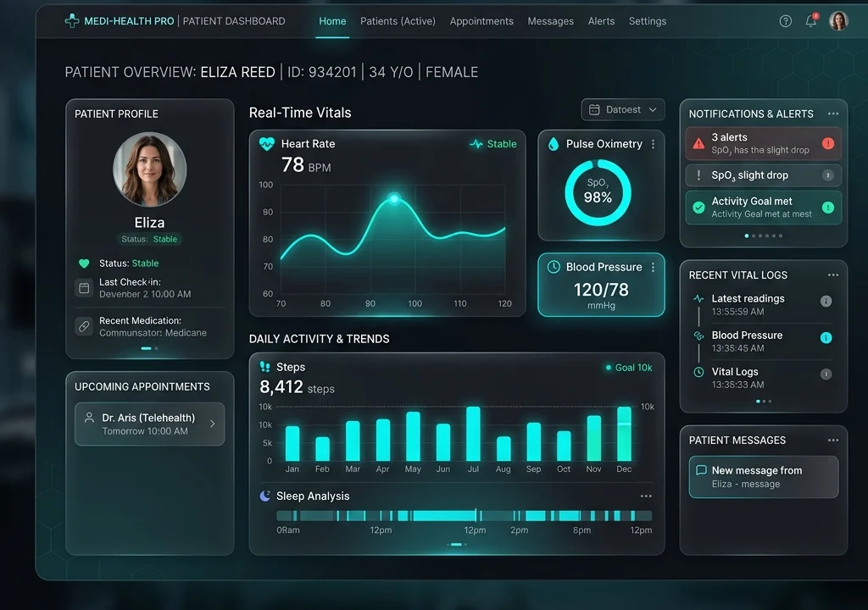
Task: Select the peak point on heart rate chart
Action: click(x=394, y=198)
